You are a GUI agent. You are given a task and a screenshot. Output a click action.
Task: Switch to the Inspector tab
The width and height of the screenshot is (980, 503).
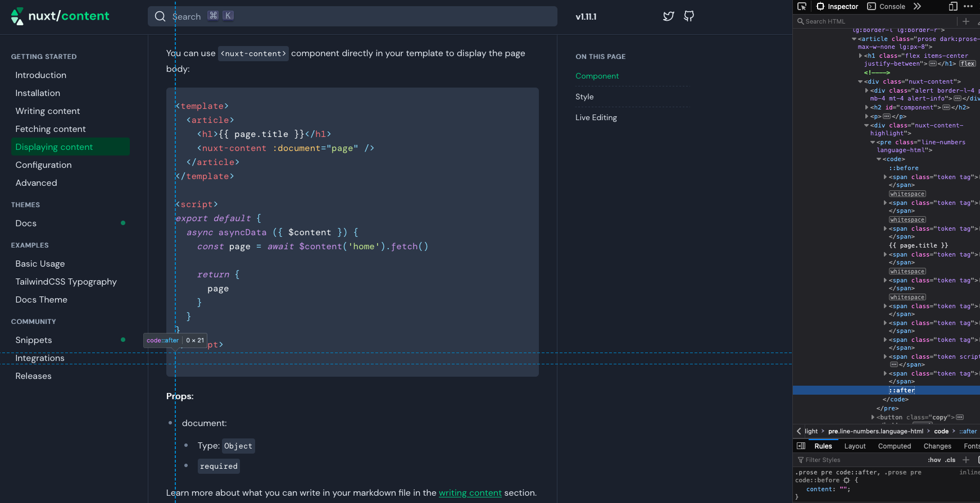[837, 7]
